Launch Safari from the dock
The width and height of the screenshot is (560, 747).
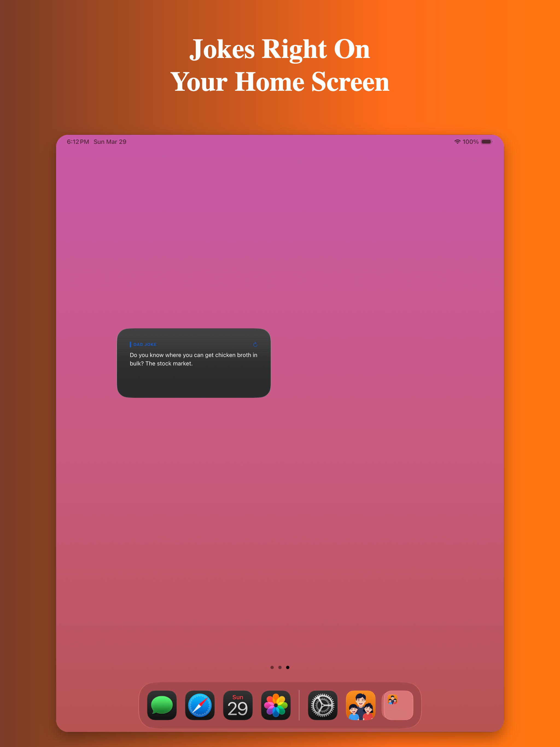(x=200, y=705)
